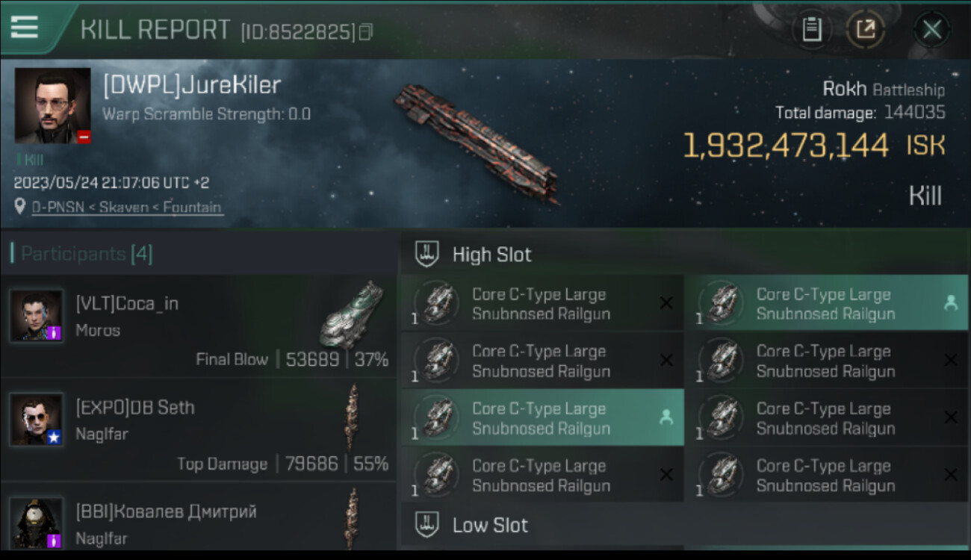Close the kill report window

(x=931, y=30)
